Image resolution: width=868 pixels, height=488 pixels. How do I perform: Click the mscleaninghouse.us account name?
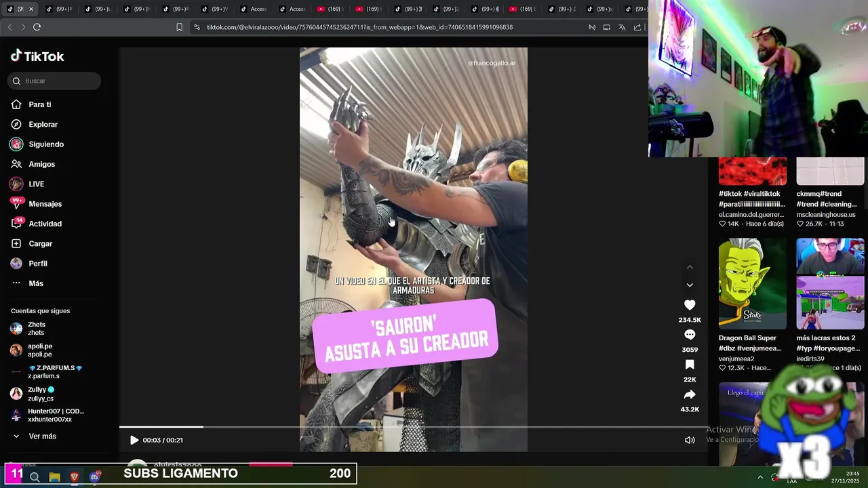[826, 214]
